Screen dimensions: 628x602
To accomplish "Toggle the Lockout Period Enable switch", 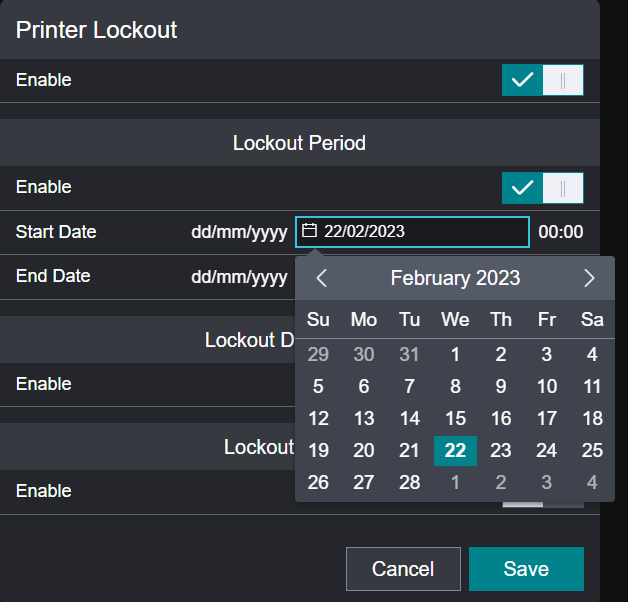I will click(x=542, y=187).
